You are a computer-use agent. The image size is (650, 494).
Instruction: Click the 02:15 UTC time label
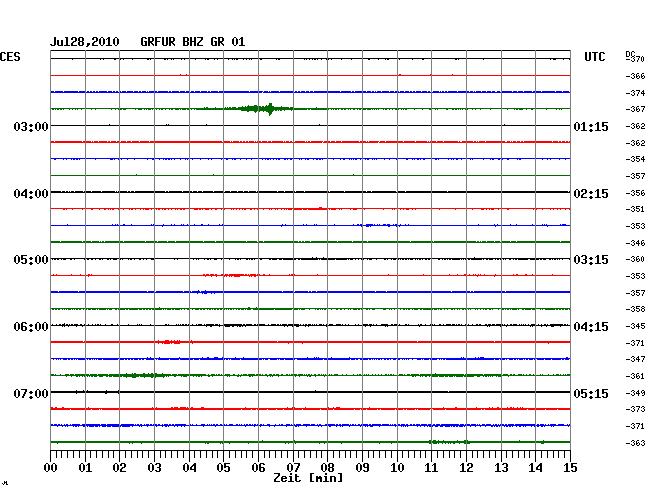591,194
